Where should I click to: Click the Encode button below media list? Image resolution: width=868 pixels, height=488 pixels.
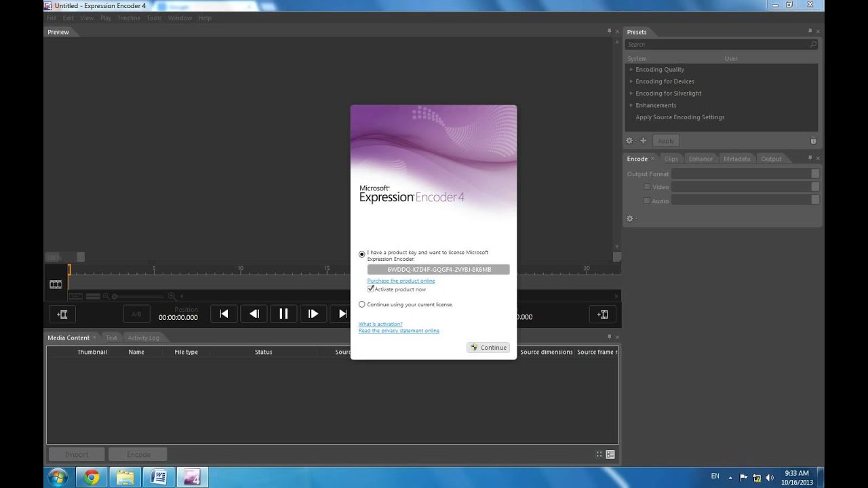tap(138, 454)
